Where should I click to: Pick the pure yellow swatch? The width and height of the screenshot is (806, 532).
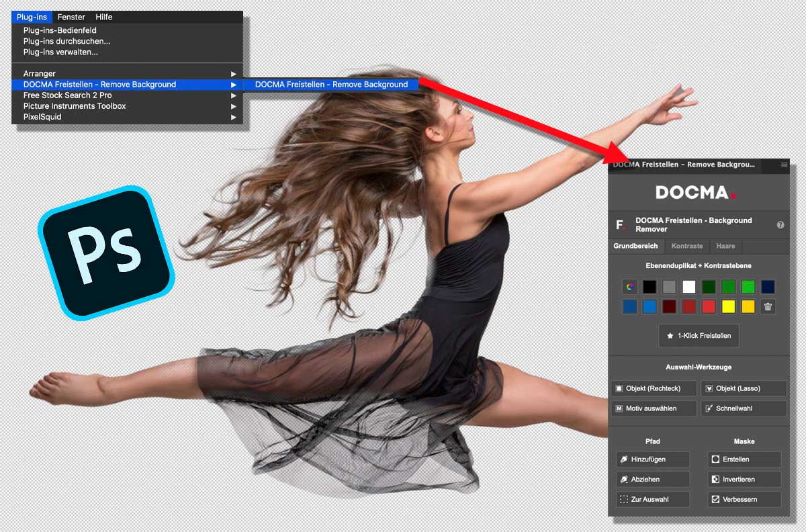tap(729, 307)
